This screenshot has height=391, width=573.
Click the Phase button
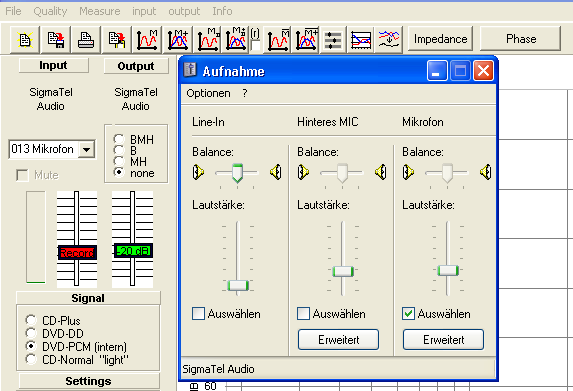coord(520,39)
